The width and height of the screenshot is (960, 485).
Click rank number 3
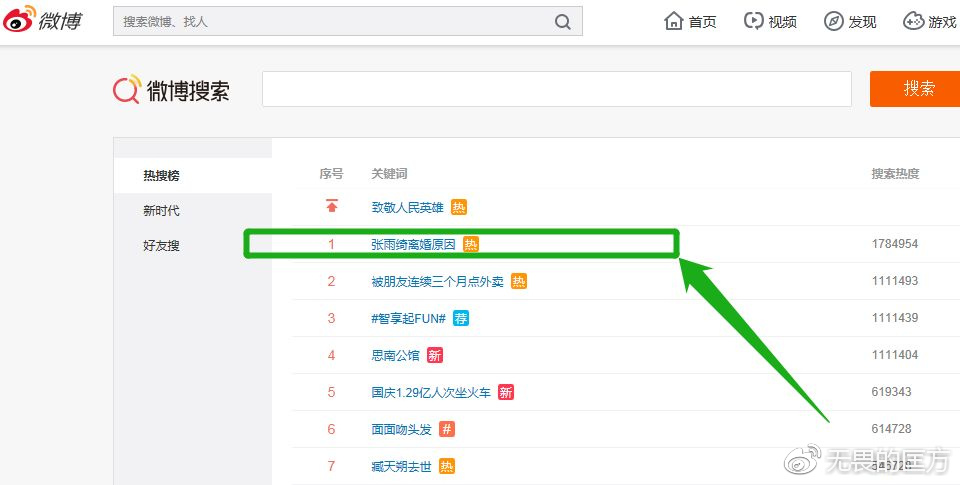331,318
